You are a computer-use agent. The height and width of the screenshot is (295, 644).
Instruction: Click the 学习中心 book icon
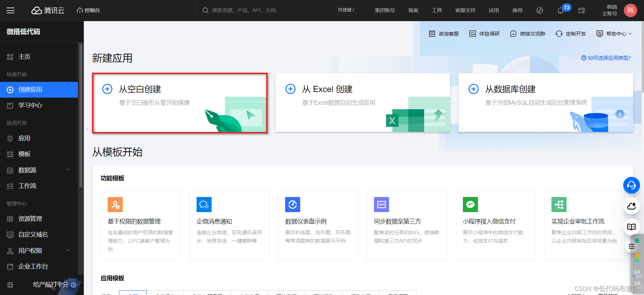pyautogui.click(x=10, y=105)
